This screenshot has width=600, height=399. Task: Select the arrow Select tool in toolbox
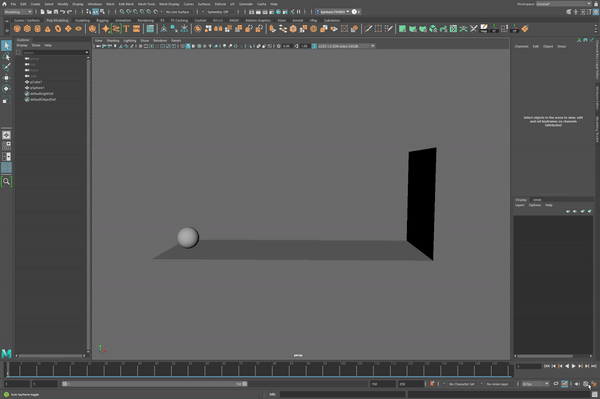[x=7, y=46]
